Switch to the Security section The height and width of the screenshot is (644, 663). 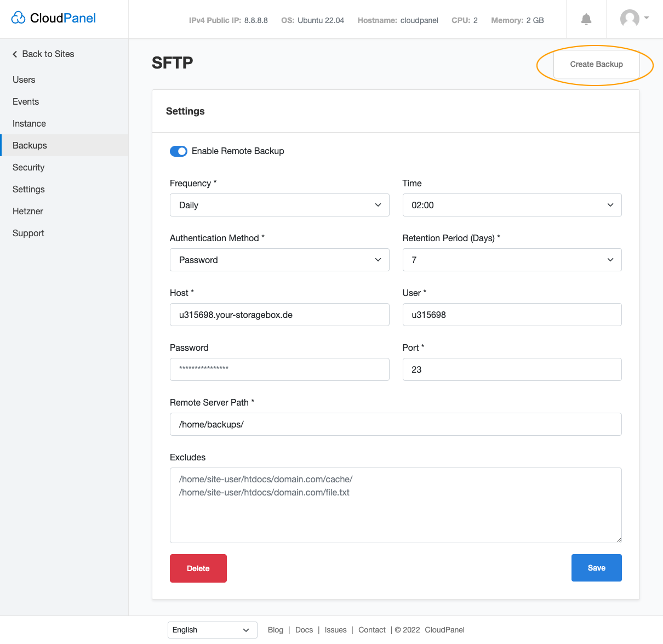28,167
